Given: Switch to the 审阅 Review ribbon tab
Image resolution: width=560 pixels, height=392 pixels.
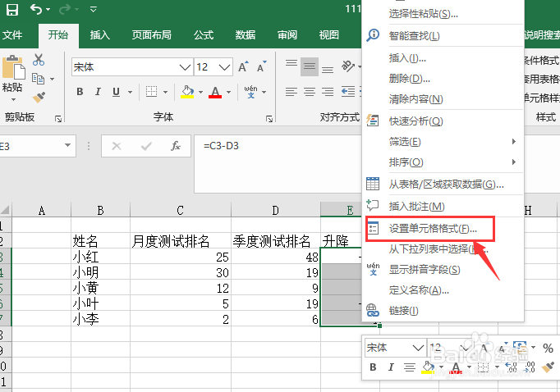Looking at the screenshot, I should click(287, 35).
